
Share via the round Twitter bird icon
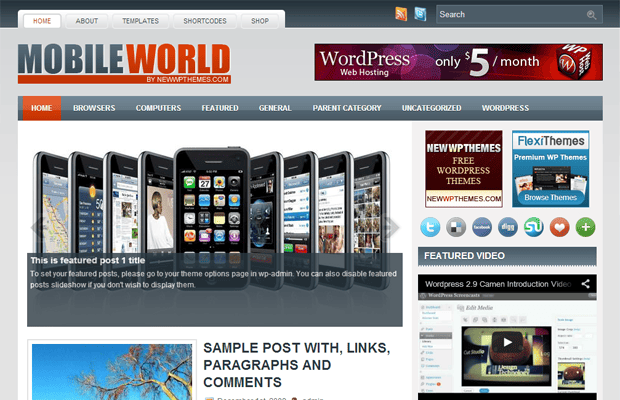(431, 227)
